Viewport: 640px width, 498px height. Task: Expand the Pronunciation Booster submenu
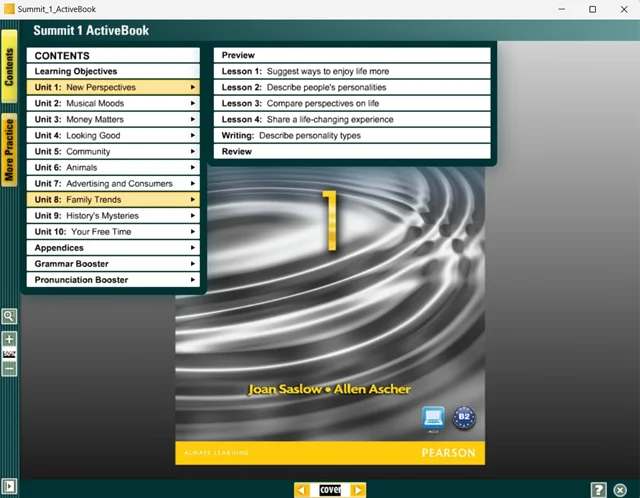pos(113,280)
